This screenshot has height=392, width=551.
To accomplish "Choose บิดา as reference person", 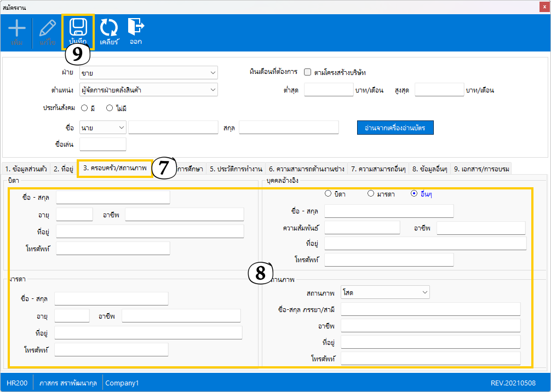I will pos(328,193).
